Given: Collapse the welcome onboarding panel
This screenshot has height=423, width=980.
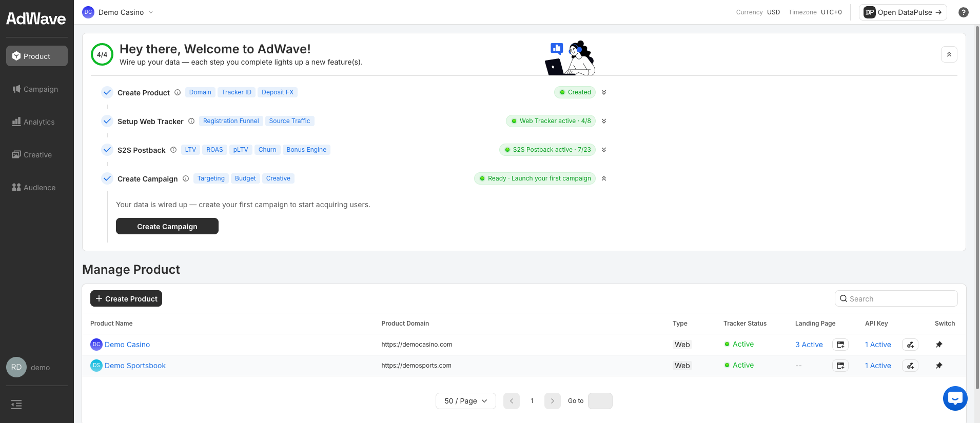Looking at the screenshot, I should click(949, 54).
